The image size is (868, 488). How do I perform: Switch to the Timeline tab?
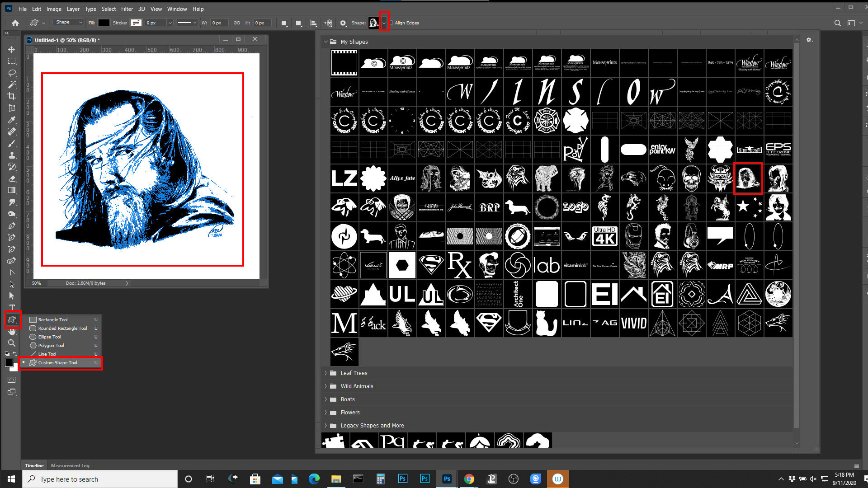[x=34, y=465]
